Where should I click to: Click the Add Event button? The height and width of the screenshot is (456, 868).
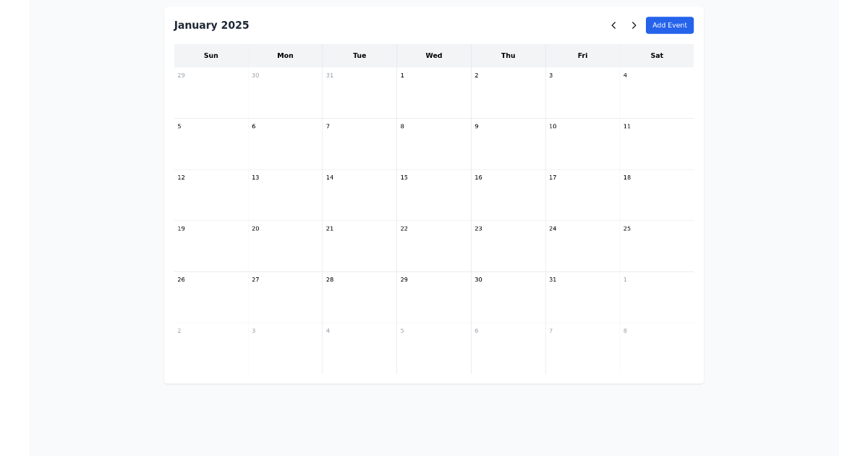coord(669,25)
